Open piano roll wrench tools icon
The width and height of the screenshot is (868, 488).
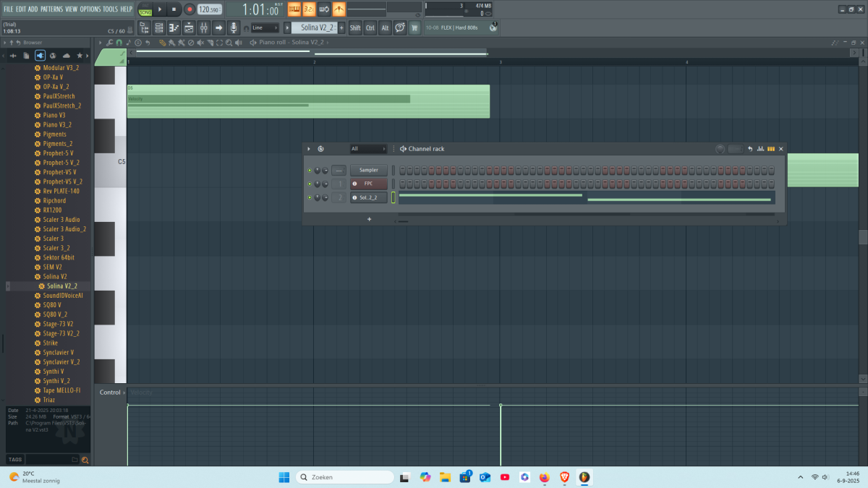pyautogui.click(x=109, y=43)
